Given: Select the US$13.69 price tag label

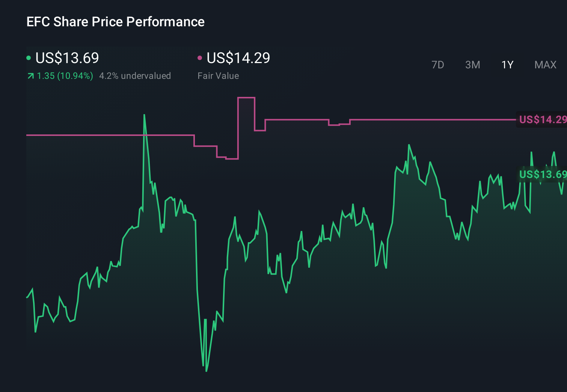Looking at the screenshot, I should [x=542, y=175].
